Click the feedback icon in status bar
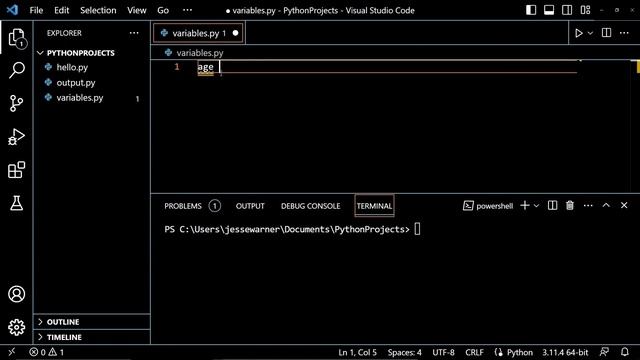 point(604,352)
